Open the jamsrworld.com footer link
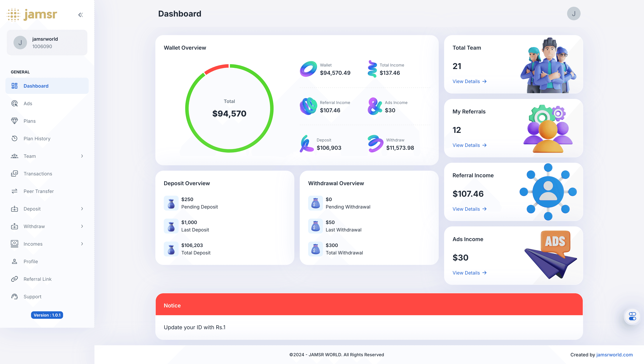 pos(614,355)
